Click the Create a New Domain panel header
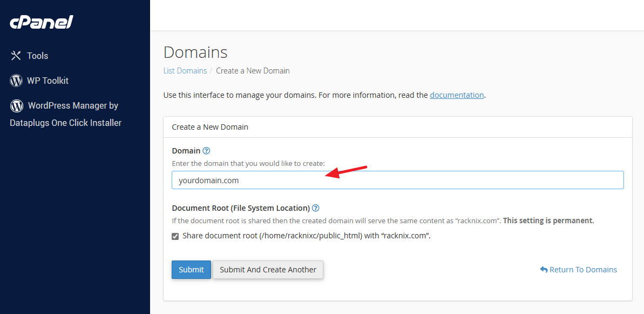The image size is (644, 314). click(210, 126)
